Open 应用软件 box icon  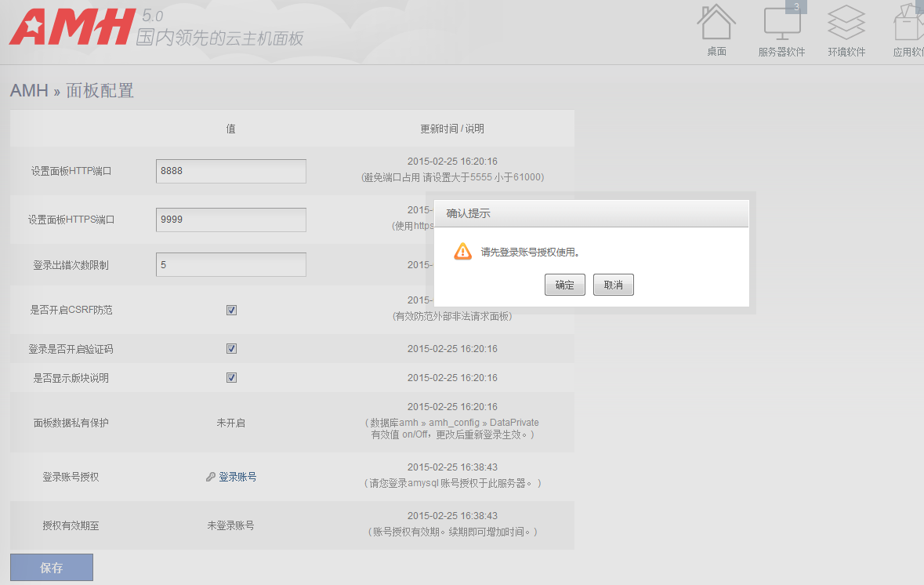[x=909, y=24]
